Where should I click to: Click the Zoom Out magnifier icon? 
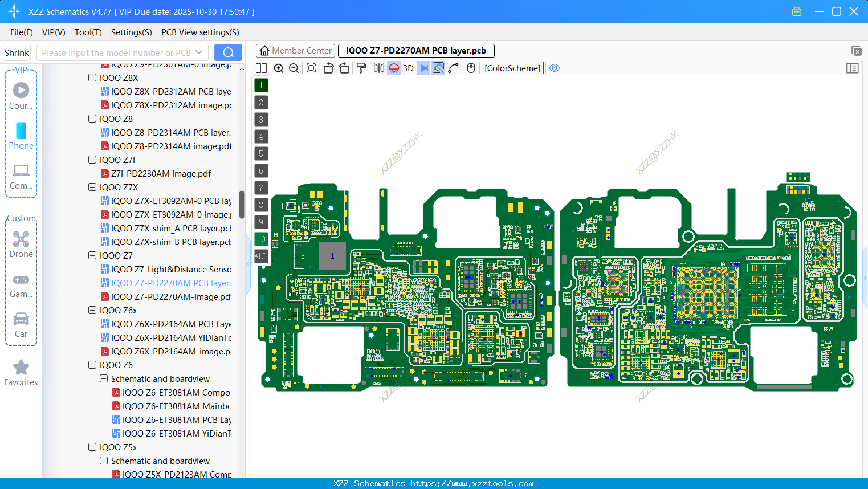(x=293, y=68)
